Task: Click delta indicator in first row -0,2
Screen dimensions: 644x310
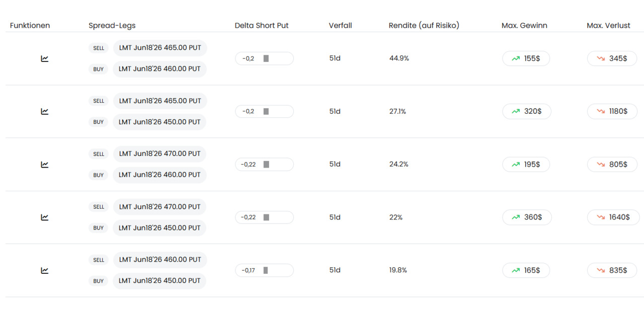Action: click(264, 58)
